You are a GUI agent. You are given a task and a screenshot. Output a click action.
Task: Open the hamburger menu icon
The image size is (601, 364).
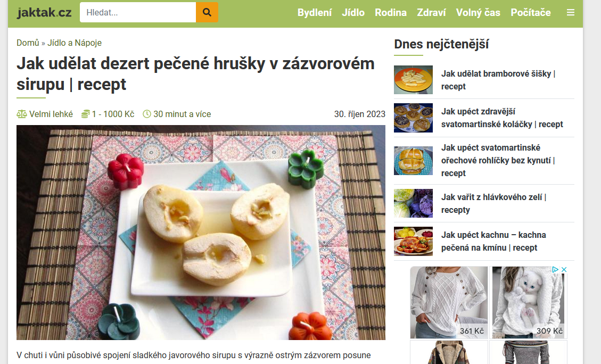click(570, 13)
